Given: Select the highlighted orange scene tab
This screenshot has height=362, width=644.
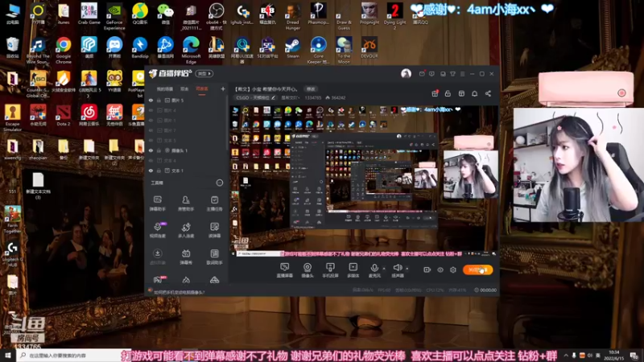Looking at the screenshot, I should pos(202,89).
